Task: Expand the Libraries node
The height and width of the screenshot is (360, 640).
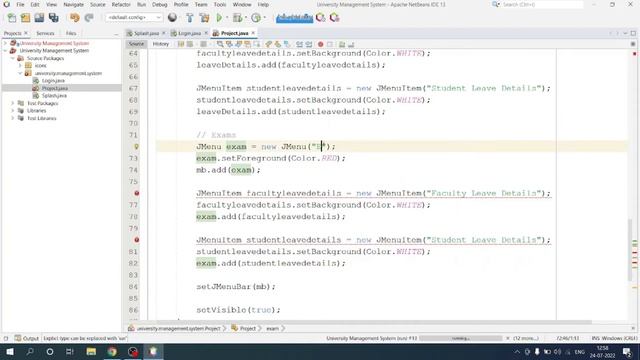Action: tap(13, 111)
